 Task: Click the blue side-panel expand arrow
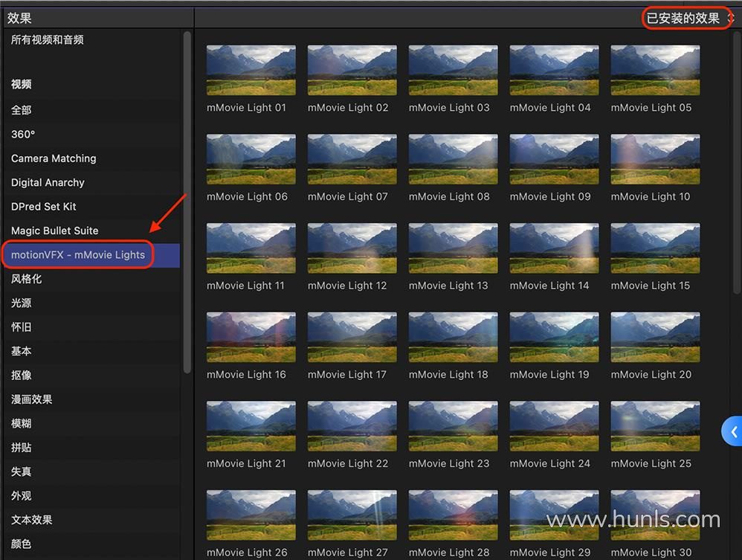pyautogui.click(x=732, y=431)
